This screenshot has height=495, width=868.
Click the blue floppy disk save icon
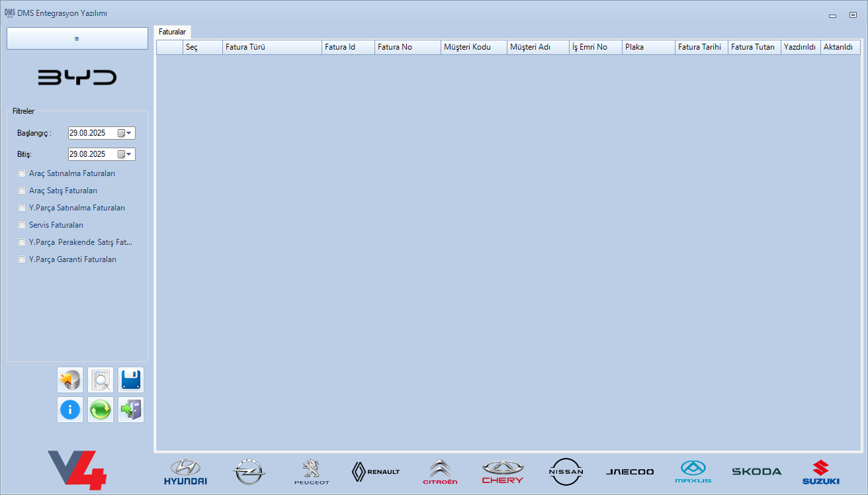pos(131,380)
